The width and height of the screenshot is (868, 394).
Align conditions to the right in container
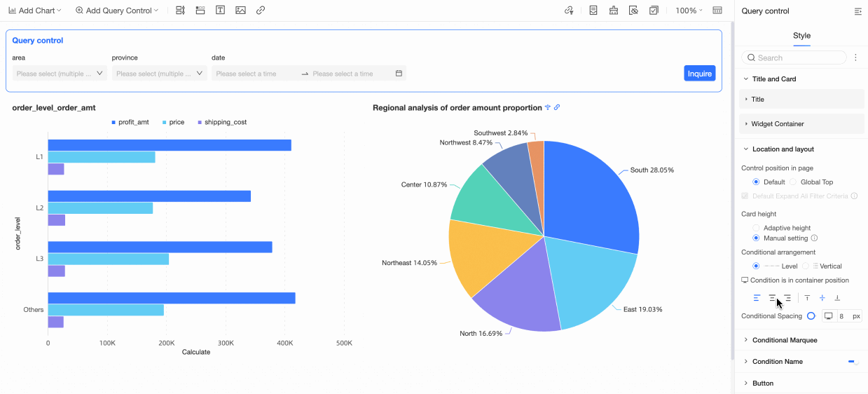[x=787, y=298]
